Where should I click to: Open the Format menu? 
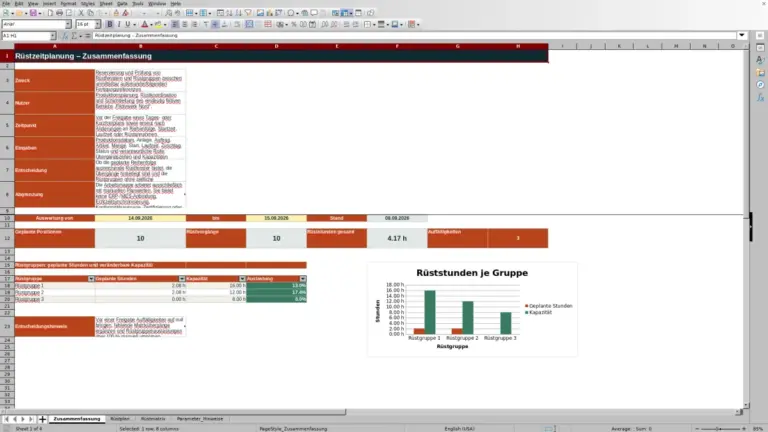pyautogui.click(x=68, y=3)
